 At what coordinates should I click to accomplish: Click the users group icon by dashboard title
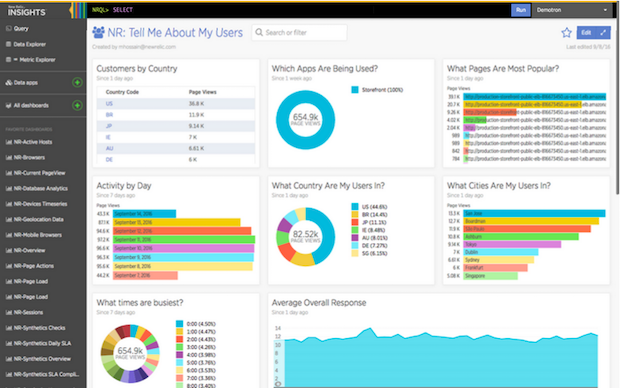pyautogui.click(x=98, y=32)
